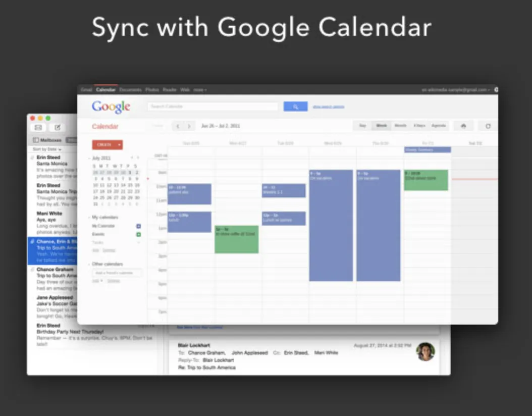Toggle the green Events calendar color box

138,234
